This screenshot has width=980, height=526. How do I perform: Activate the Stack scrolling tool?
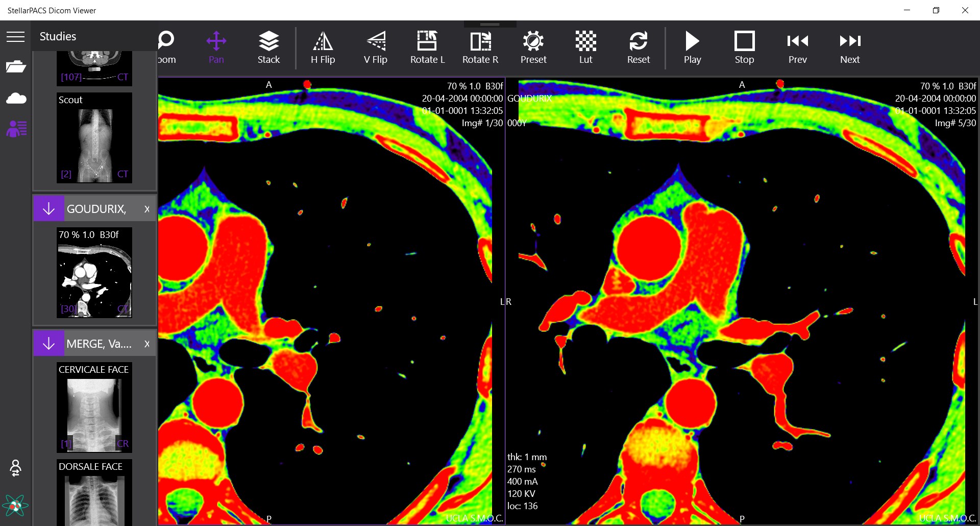(x=269, y=47)
